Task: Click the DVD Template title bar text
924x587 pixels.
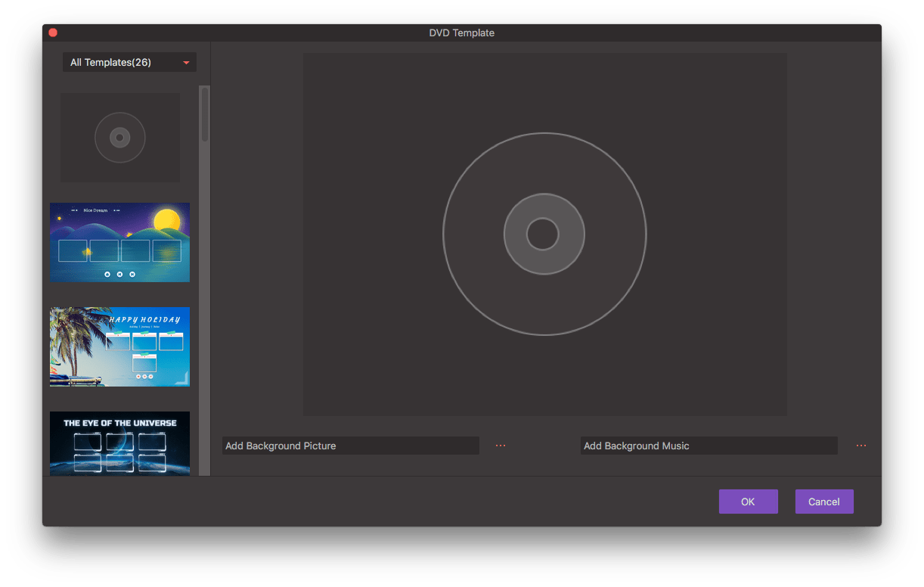Action: point(461,33)
